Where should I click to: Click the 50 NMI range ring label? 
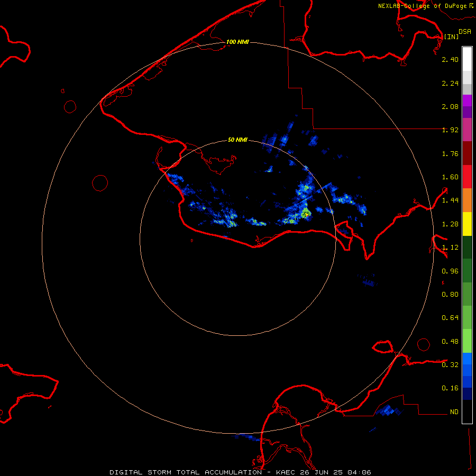coord(237,140)
